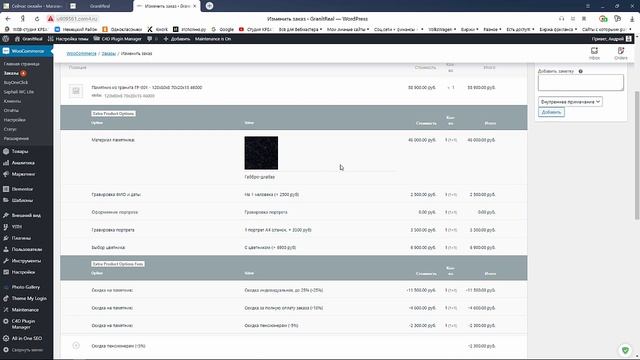The width and height of the screenshot is (640, 360).
Task: Click the WooCommerce breadcrumb link
Action: click(81, 53)
